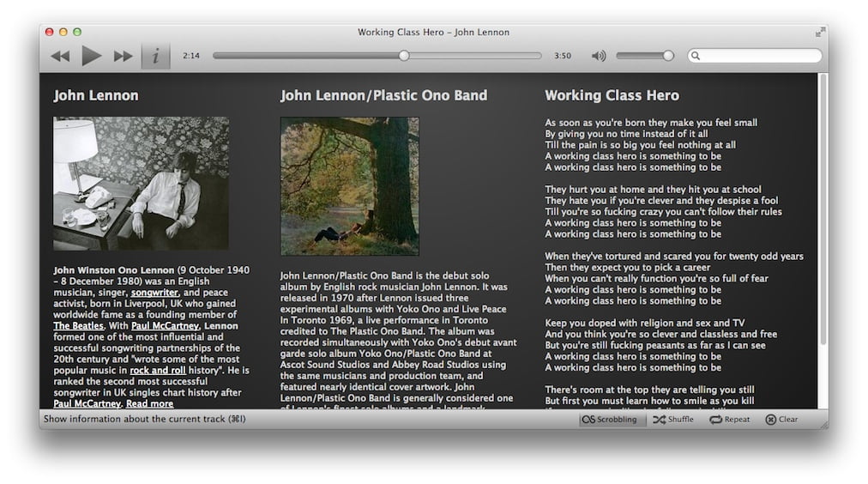Image resolution: width=868 pixels, height=484 pixels.
Task: Click the John Lennon artist photo
Action: pyautogui.click(x=142, y=184)
